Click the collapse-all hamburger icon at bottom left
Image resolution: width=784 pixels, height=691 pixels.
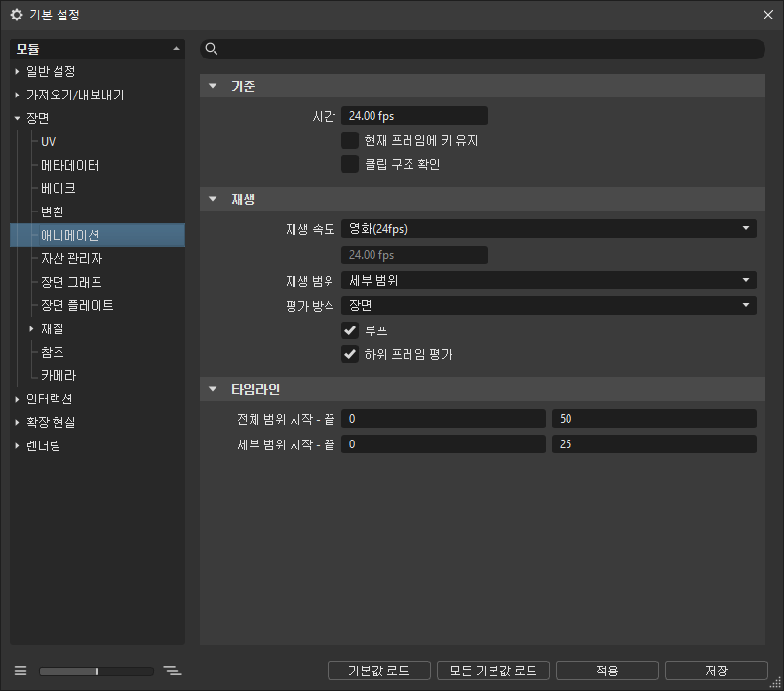20,671
